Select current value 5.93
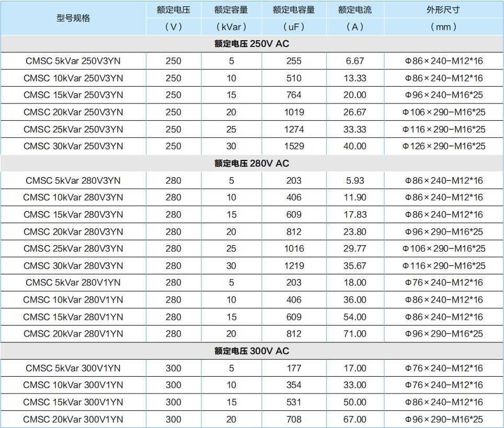The image size is (504, 428). [x=355, y=181]
